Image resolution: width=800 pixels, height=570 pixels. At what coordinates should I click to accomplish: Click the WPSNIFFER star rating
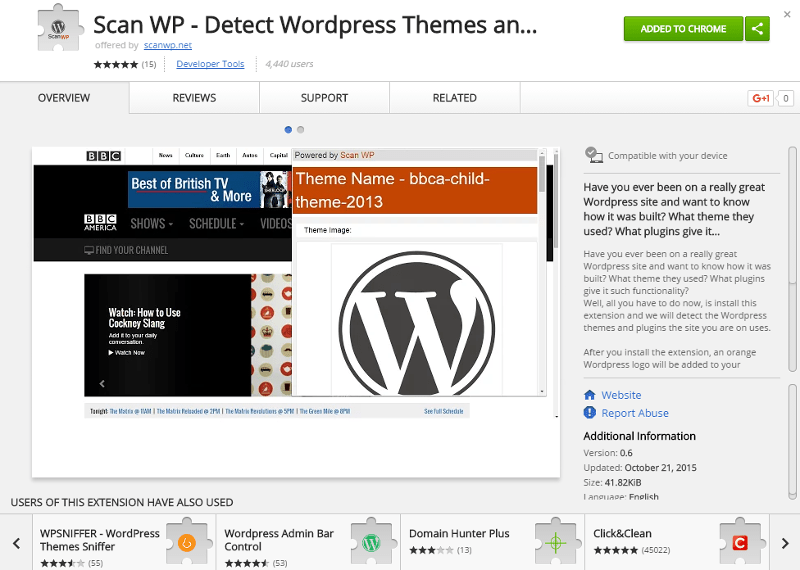pos(62,563)
